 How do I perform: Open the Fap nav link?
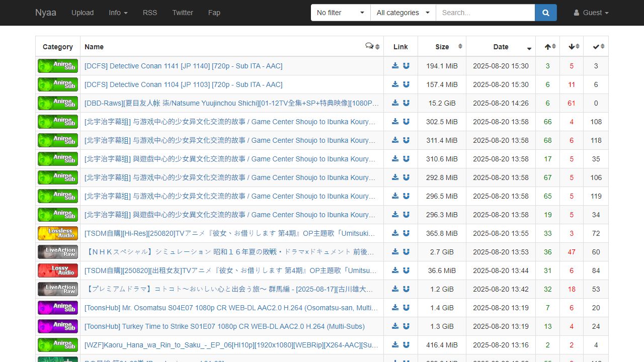pos(214,13)
